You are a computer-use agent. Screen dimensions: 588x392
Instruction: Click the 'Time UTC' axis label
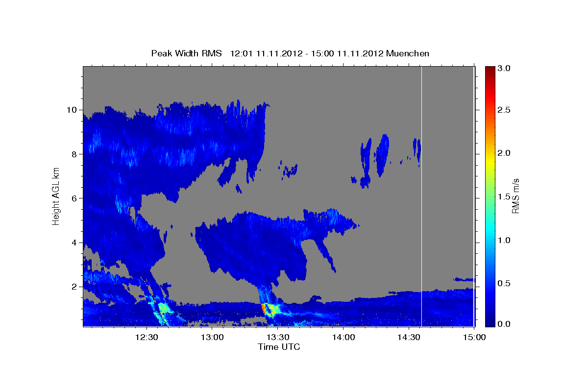(279, 347)
